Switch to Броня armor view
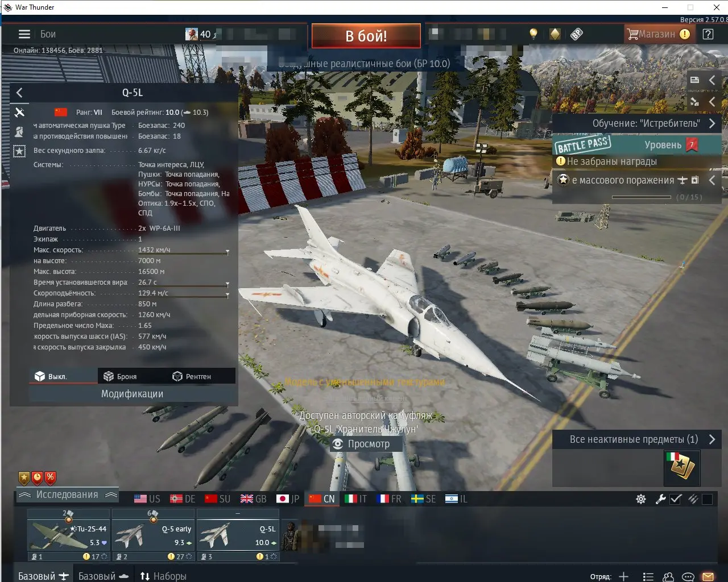 tap(131, 376)
